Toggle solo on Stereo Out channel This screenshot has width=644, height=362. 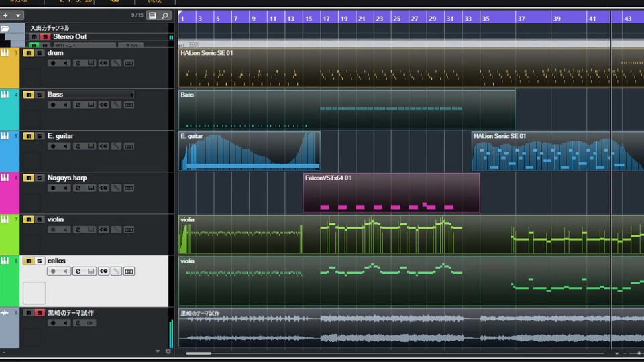pyautogui.click(x=45, y=36)
